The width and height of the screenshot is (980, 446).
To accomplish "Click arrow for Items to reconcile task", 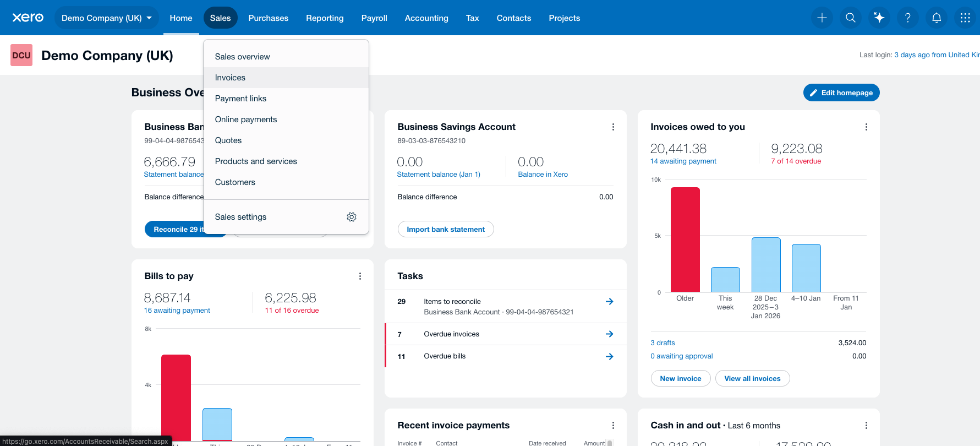I will click(610, 301).
